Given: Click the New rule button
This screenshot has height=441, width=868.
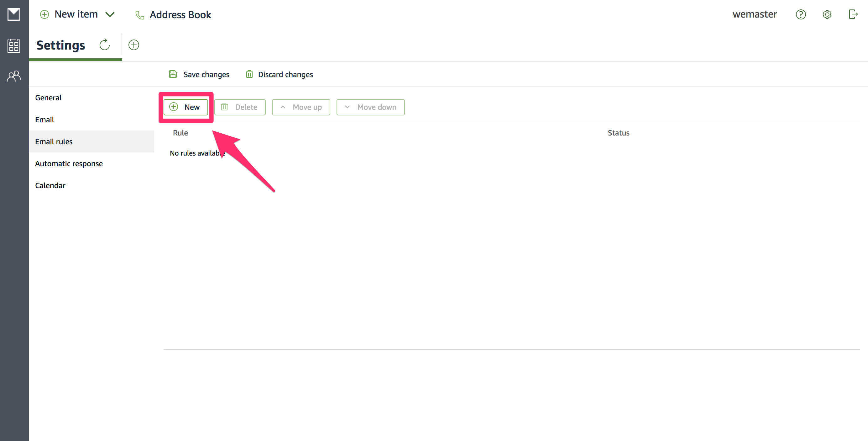Looking at the screenshot, I should [x=186, y=107].
